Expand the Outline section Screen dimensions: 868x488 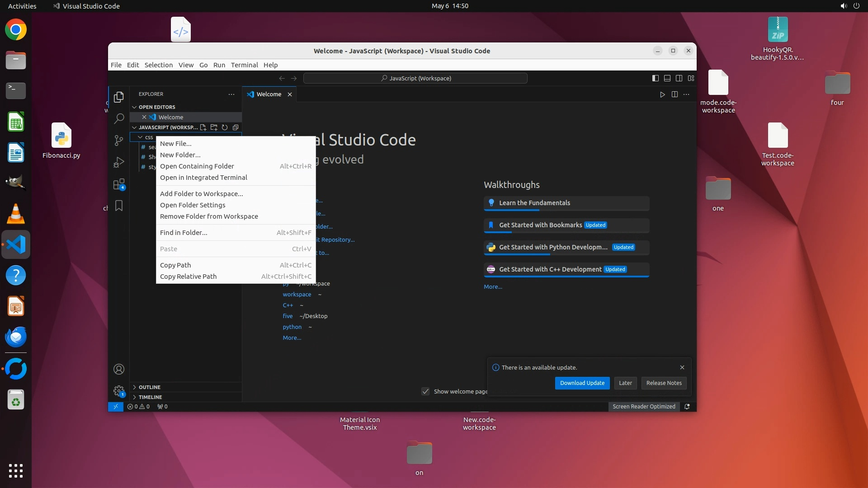(x=150, y=387)
